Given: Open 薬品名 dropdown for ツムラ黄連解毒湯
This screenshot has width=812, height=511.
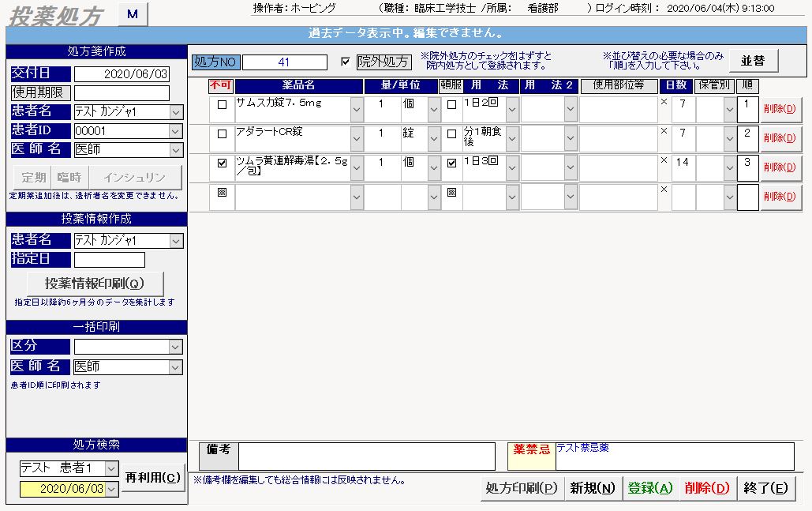Looking at the screenshot, I should [357, 168].
